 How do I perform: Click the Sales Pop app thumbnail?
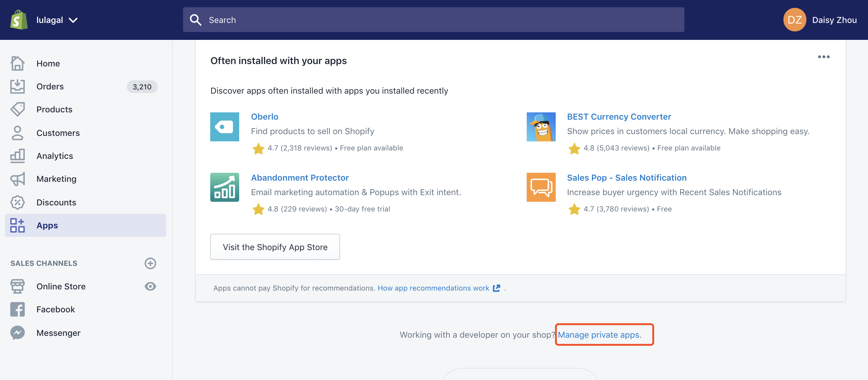point(541,187)
